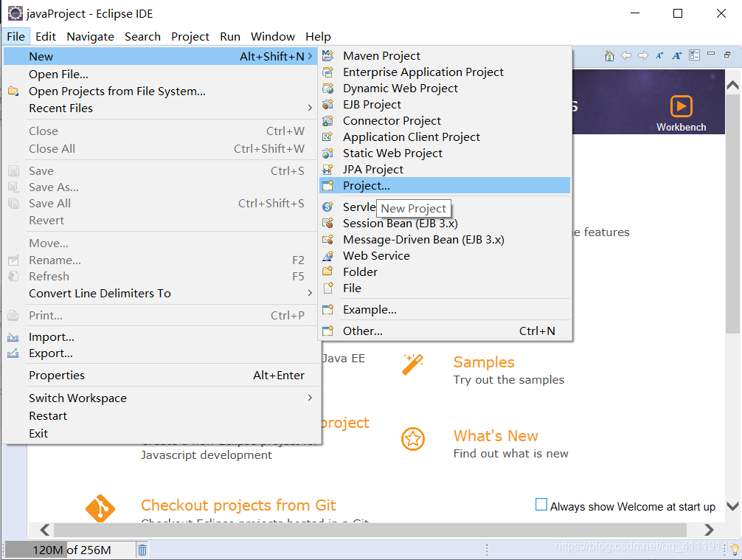Click the new File icon

pyautogui.click(x=328, y=288)
